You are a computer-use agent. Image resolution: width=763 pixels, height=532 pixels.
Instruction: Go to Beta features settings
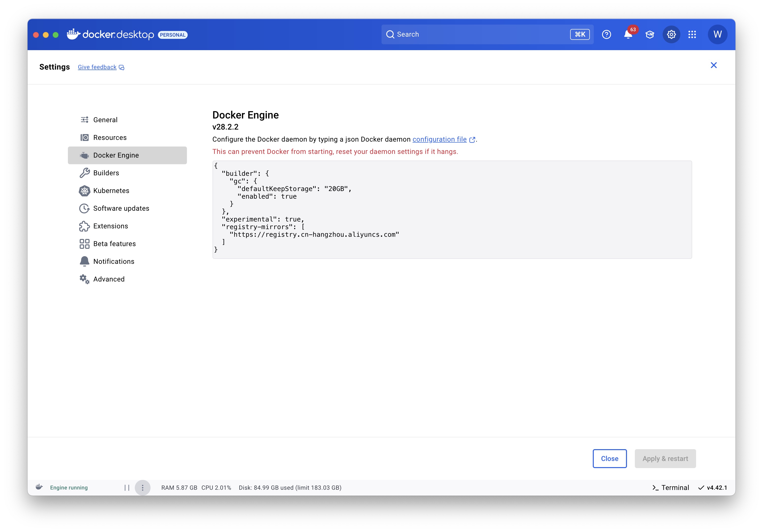click(x=114, y=244)
